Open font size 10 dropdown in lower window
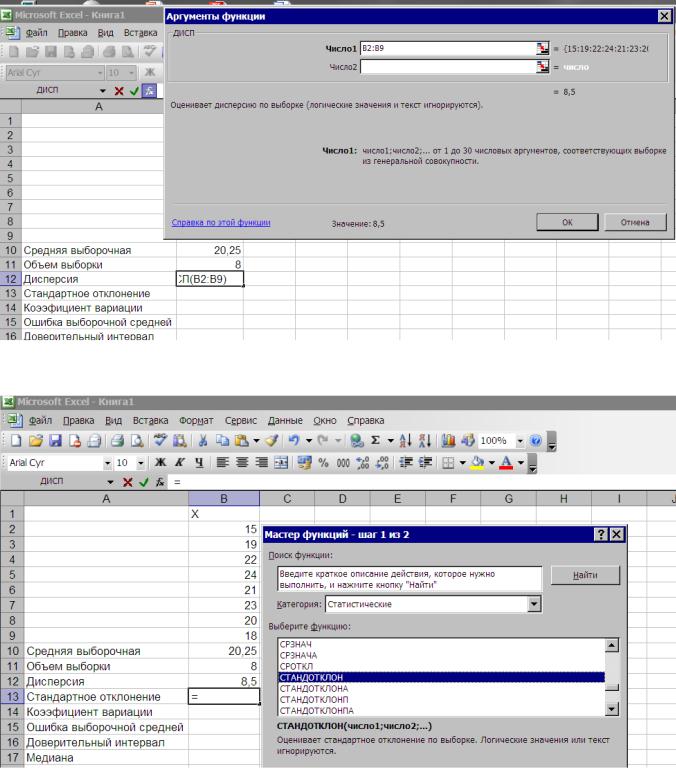 (x=141, y=463)
